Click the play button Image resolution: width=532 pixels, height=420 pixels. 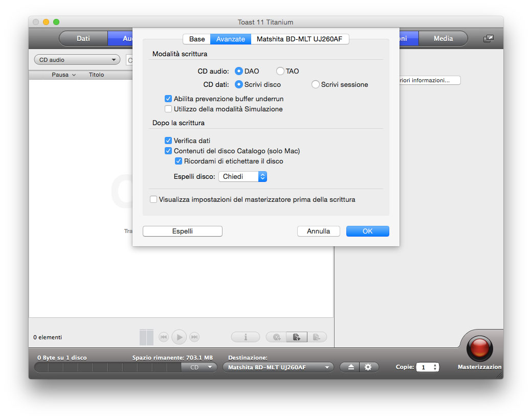pos(179,337)
